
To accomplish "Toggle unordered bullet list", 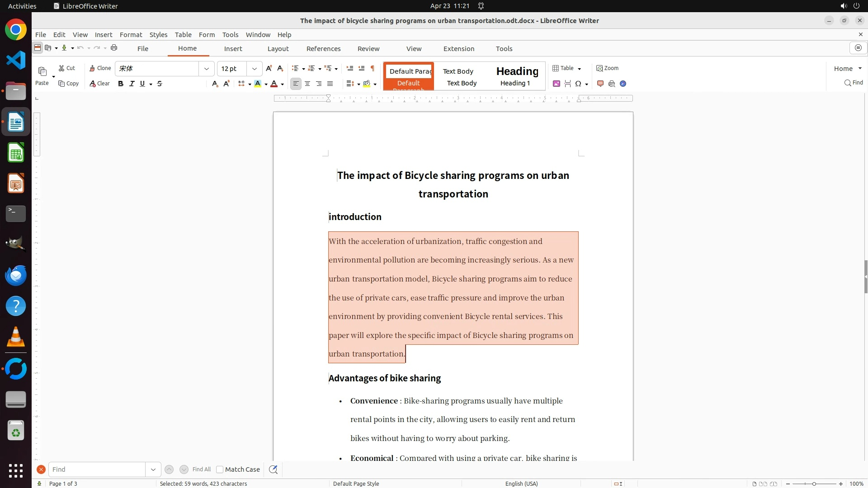I will 295,68.
